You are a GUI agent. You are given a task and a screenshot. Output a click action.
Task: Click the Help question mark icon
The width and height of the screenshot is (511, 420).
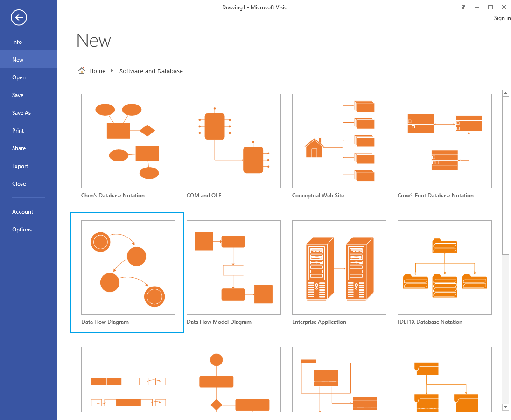(x=463, y=7)
